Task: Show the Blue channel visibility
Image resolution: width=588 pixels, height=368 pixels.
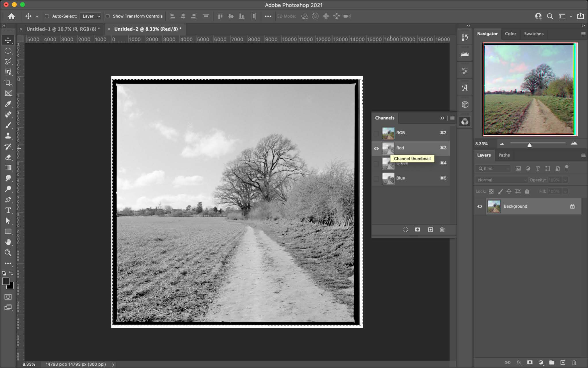Action: [376, 178]
